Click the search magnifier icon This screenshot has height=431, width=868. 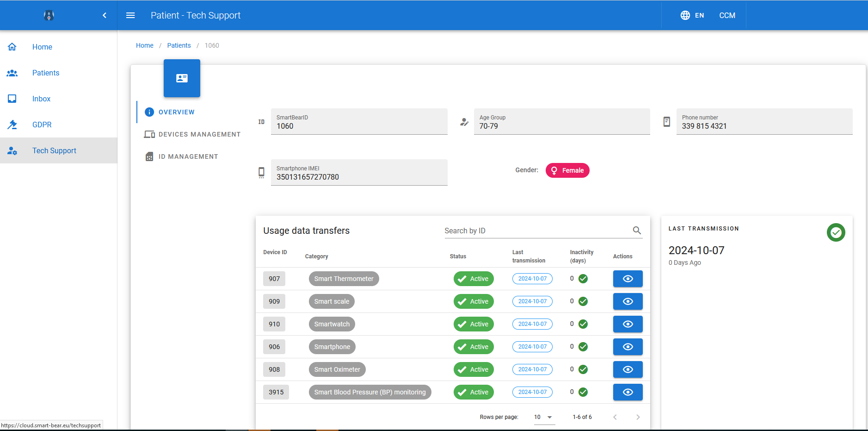pyautogui.click(x=637, y=230)
